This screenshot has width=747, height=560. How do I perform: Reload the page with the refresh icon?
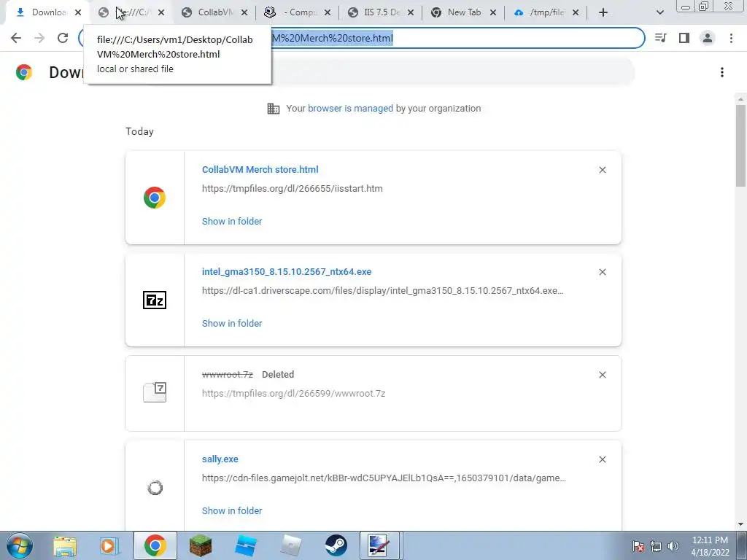point(63,38)
